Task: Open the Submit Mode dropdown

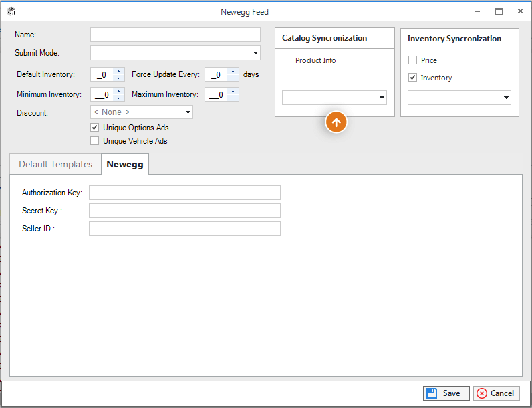Action: point(175,53)
